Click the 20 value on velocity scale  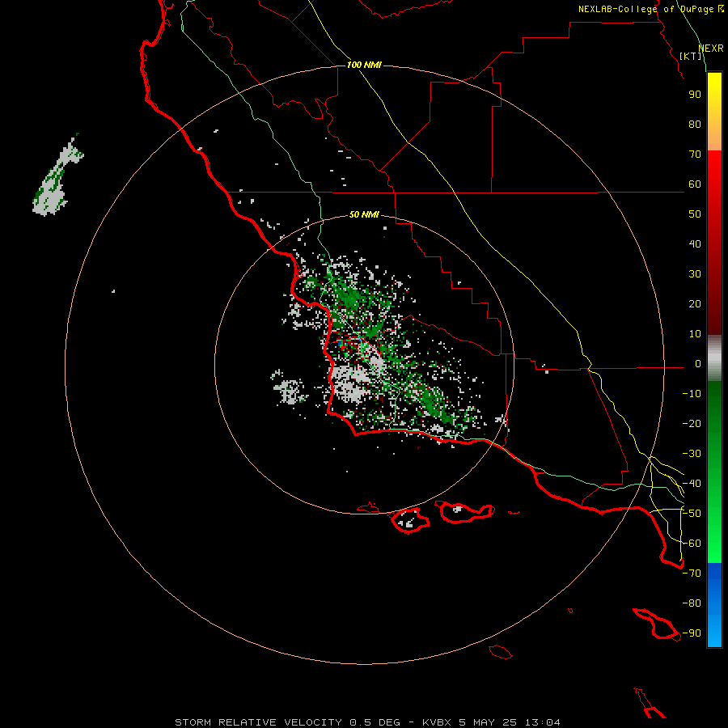point(695,303)
